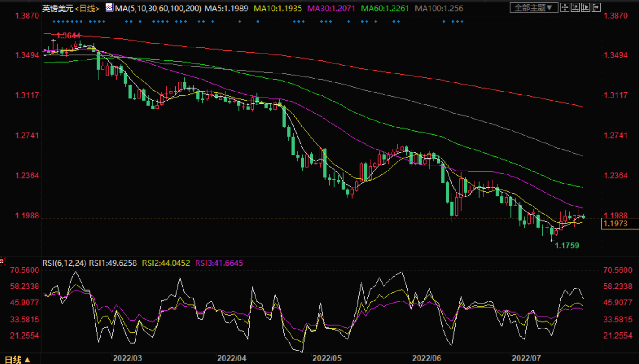
Task: Select the RSI(6,12,24) indicator label
Action: [64, 263]
